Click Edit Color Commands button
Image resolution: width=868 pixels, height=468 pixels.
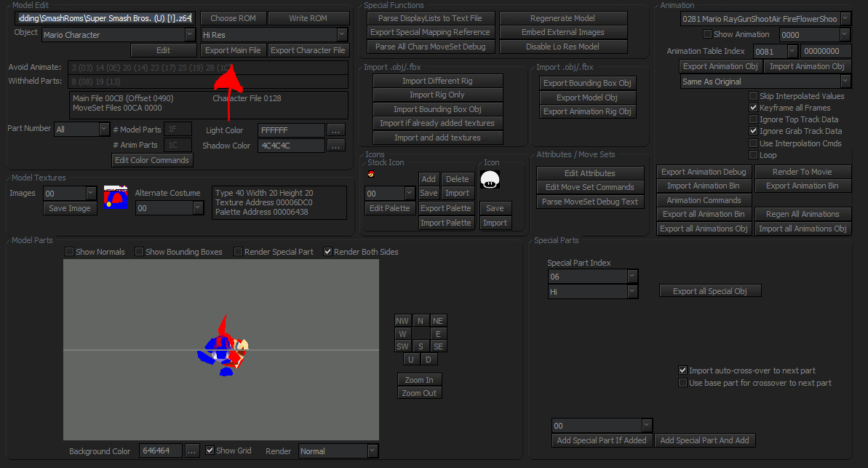click(x=151, y=160)
